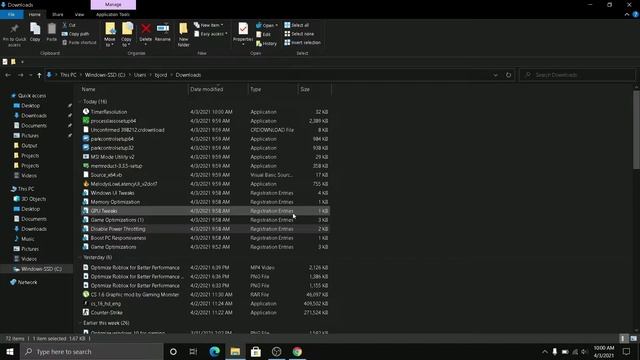The width and height of the screenshot is (640, 360).
Task: Open Microsoft Edge from the taskbar
Action: [214, 351]
